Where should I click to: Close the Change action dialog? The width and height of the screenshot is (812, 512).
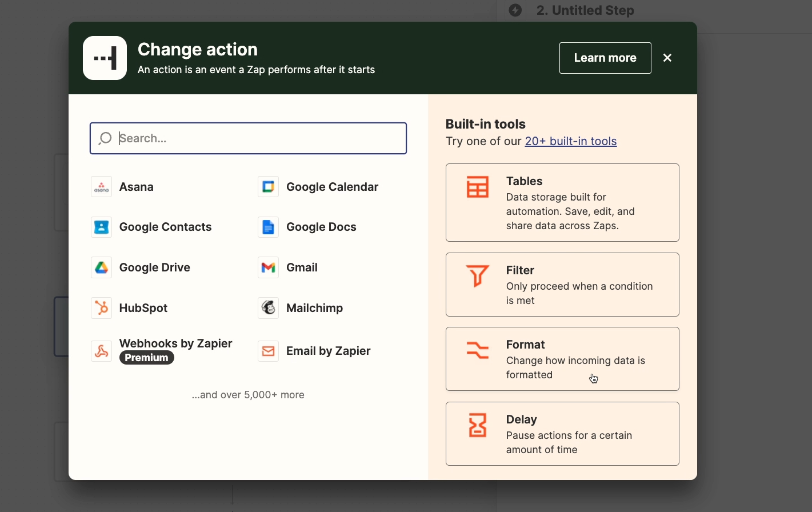[667, 58]
